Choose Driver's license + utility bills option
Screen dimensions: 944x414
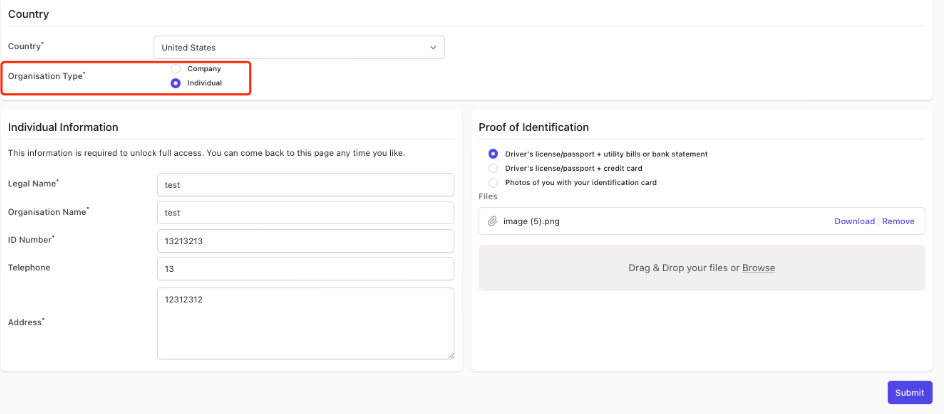[493, 154]
